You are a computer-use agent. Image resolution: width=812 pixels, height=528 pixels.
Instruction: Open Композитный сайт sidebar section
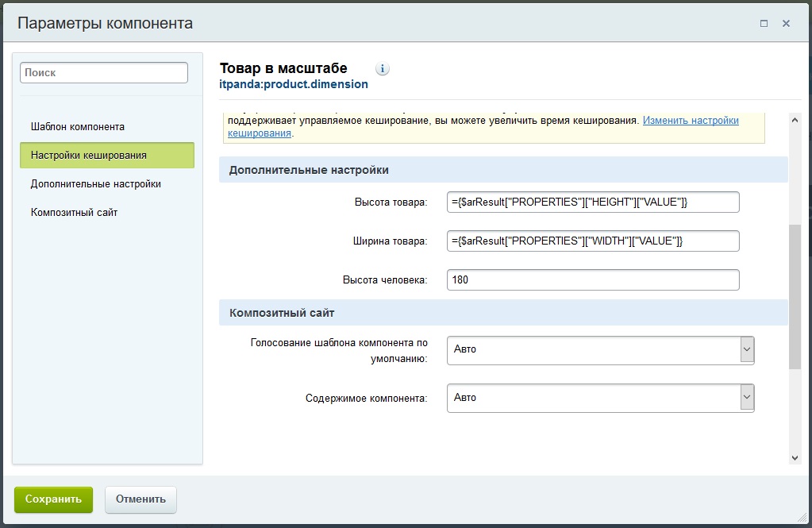pyautogui.click(x=74, y=212)
